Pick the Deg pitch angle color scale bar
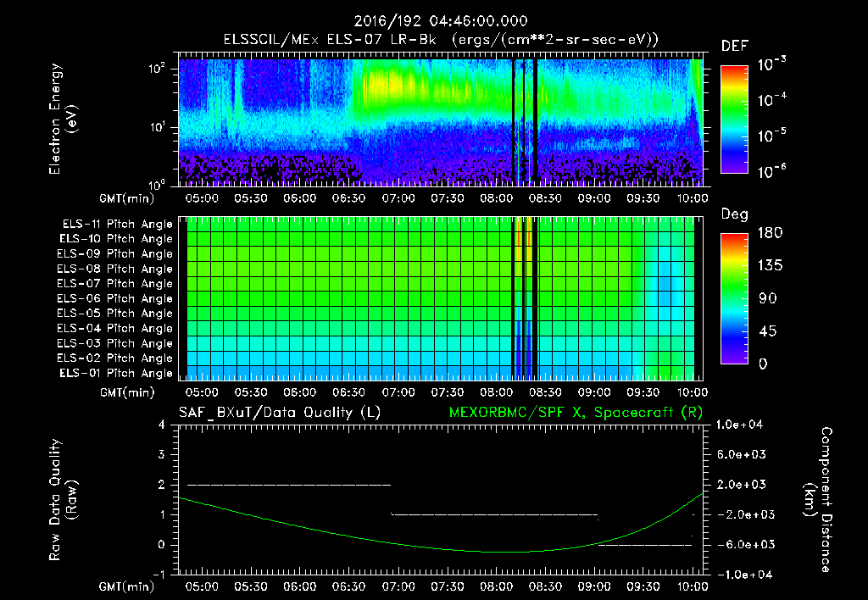The height and width of the screenshot is (600, 868). [x=734, y=298]
